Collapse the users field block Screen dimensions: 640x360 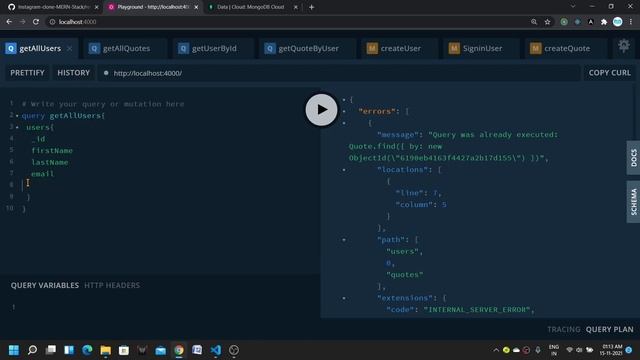tap(17, 127)
